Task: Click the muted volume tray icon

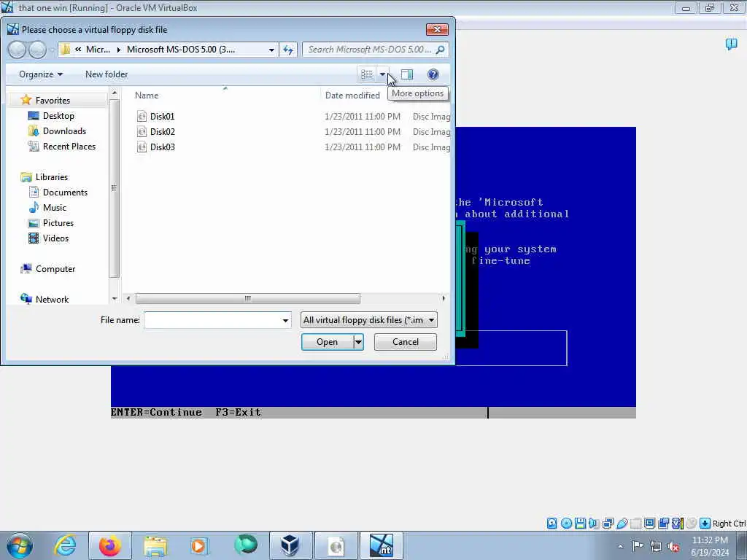Action: click(x=673, y=546)
